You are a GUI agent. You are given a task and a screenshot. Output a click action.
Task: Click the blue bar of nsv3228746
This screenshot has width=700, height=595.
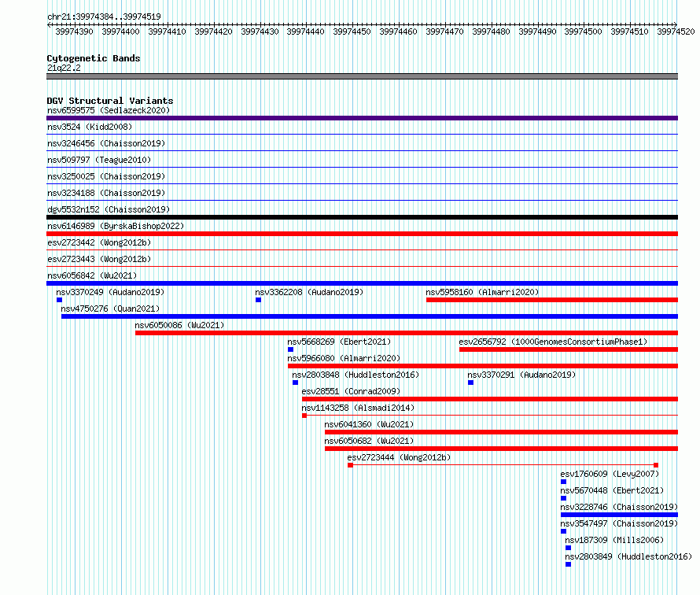point(620,515)
